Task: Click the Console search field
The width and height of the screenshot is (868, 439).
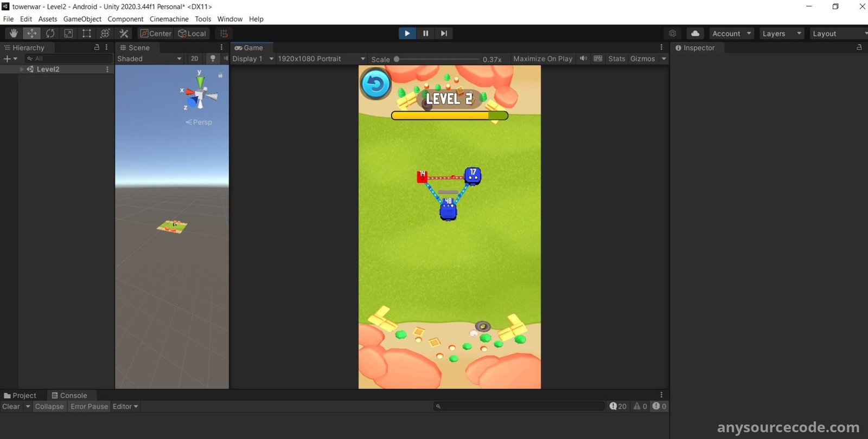Action: pyautogui.click(x=520, y=406)
